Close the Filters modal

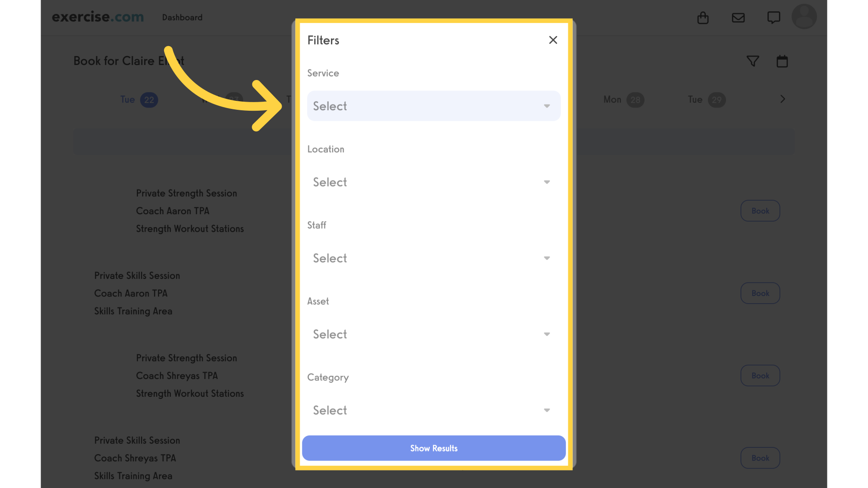[x=553, y=40]
